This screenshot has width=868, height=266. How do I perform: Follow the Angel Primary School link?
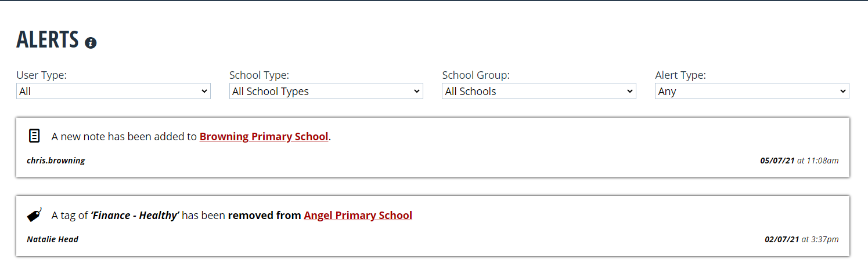tap(358, 216)
